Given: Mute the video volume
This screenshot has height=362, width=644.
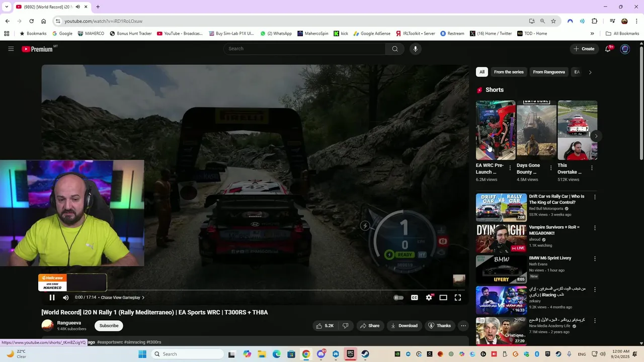Looking at the screenshot, I should point(65,298).
